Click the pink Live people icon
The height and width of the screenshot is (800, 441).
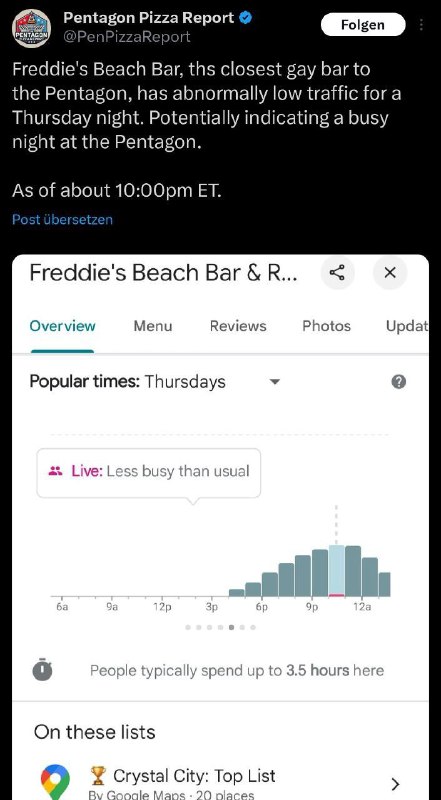point(55,471)
